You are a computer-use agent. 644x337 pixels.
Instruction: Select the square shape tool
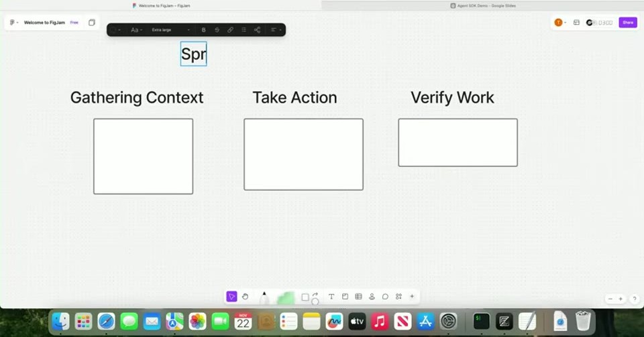point(305,297)
